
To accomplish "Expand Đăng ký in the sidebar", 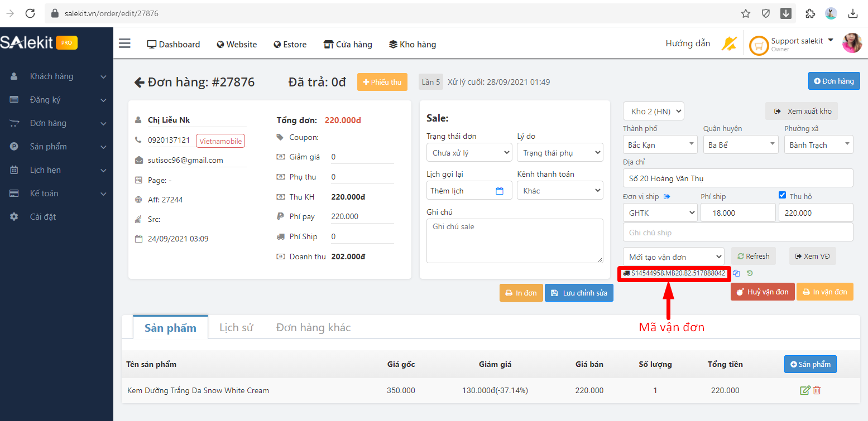I will pos(57,100).
